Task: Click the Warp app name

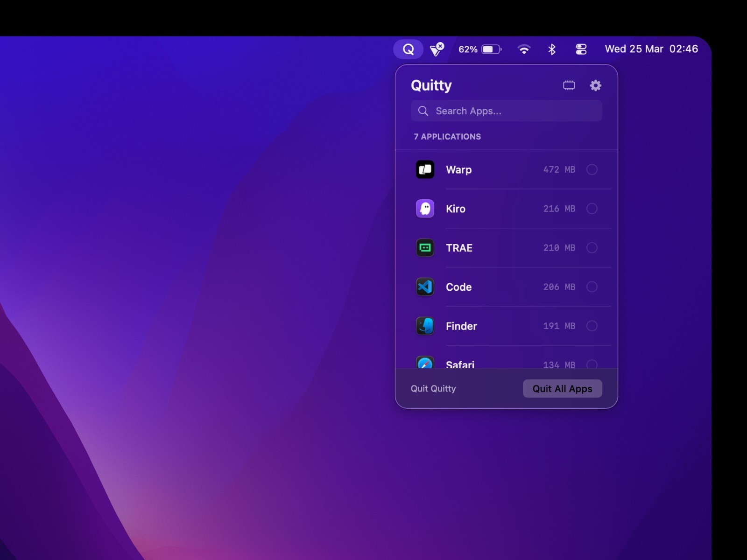Action: click(458, 170)
